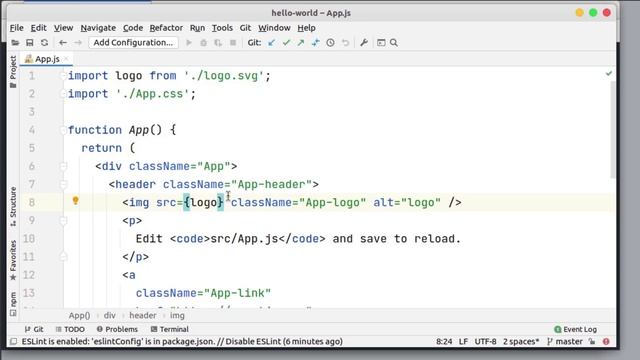Viewport: 640px width, 360px height.
Task: Click the Git fetch/pull requests icon
Action: 316,42
